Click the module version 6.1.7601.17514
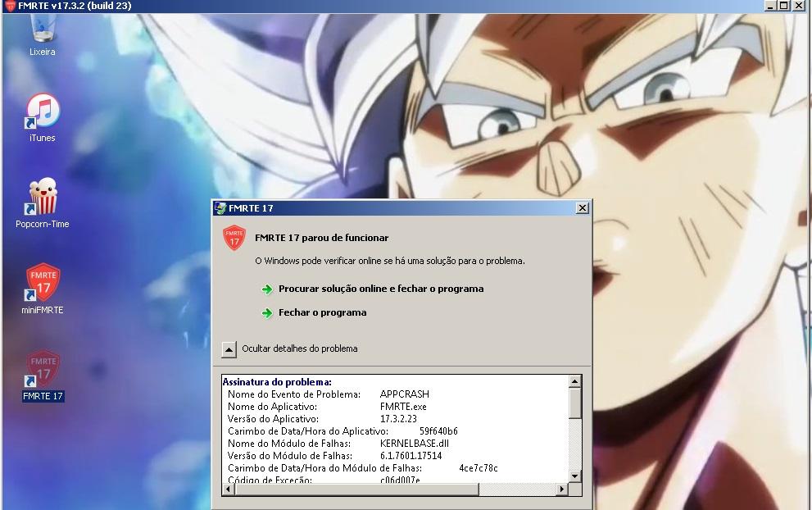 (411, 456)
